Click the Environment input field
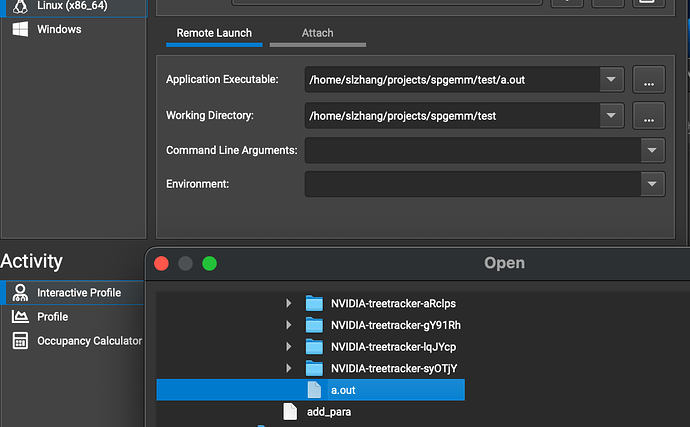This screenshot has width=690, height=427. click(x=472, y=184)
